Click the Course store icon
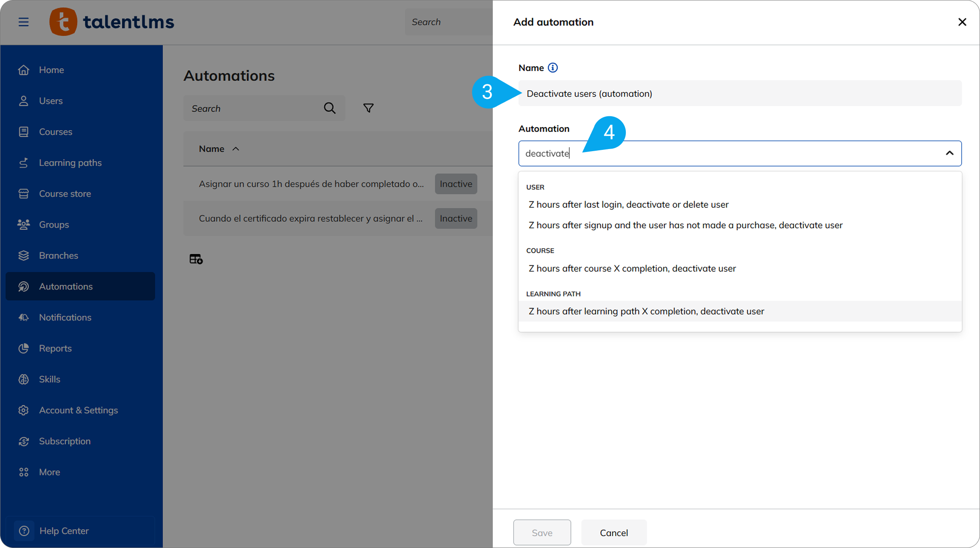Screen dimensions: 980x548 click(23, 194)
